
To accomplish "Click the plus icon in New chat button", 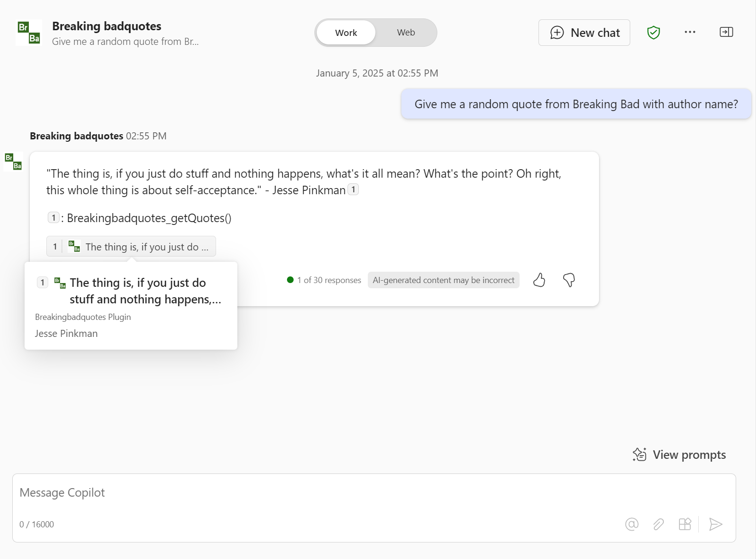I will pyautogui.click(x=557, y=33).
